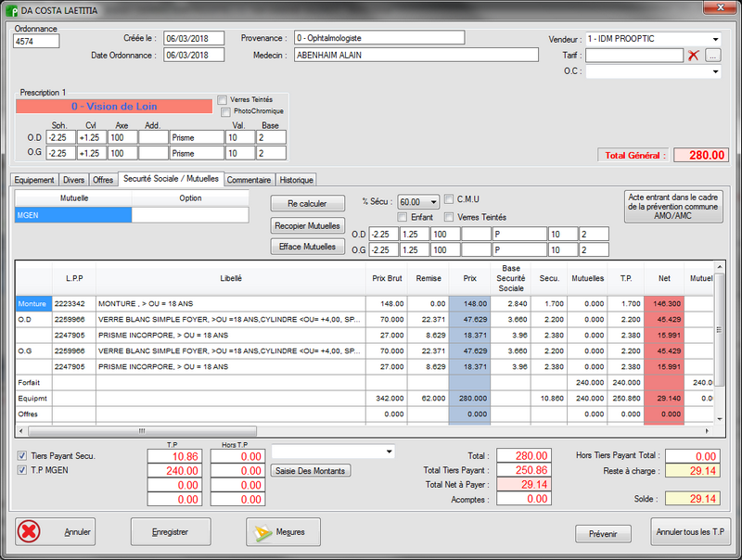Select the Monture row header cell
This screenshot has width=742, height=560.
[x=33, y=304]
